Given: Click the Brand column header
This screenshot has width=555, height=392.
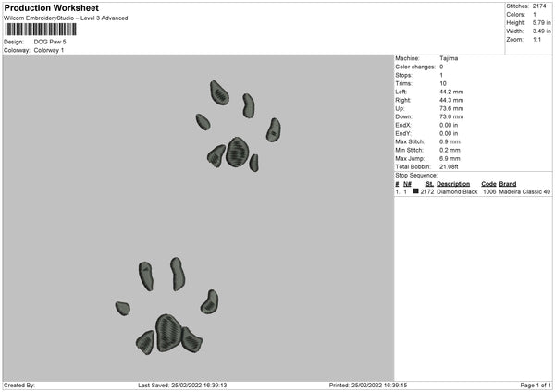Looking at the screenshot, I should pos(508,184).
